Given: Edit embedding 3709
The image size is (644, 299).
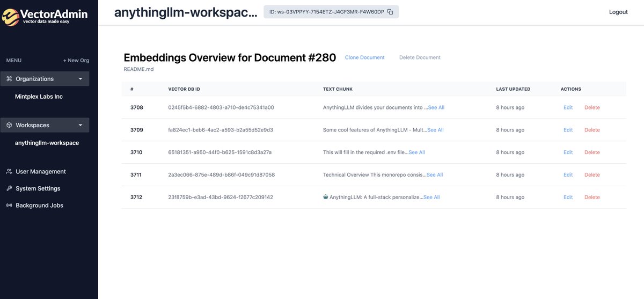Looking at the screenshot, I should click(x=568, y=130).
